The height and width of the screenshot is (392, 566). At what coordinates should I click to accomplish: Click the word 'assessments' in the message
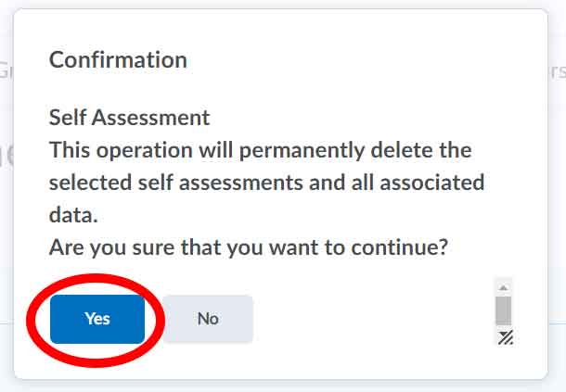[x=241, y=183]
